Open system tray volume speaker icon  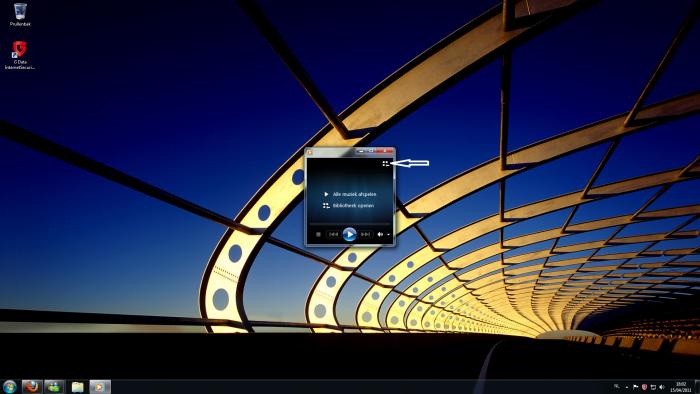tap(662, 387)
